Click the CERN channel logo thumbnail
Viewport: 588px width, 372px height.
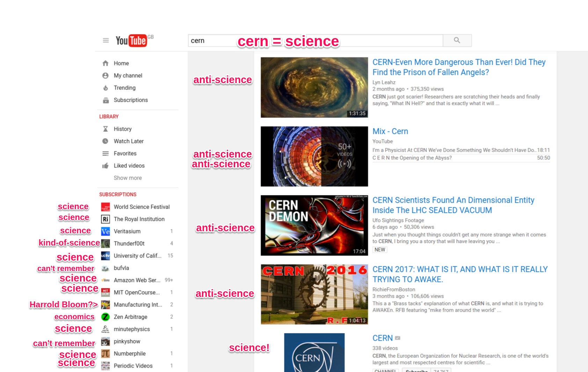[314, 352]
